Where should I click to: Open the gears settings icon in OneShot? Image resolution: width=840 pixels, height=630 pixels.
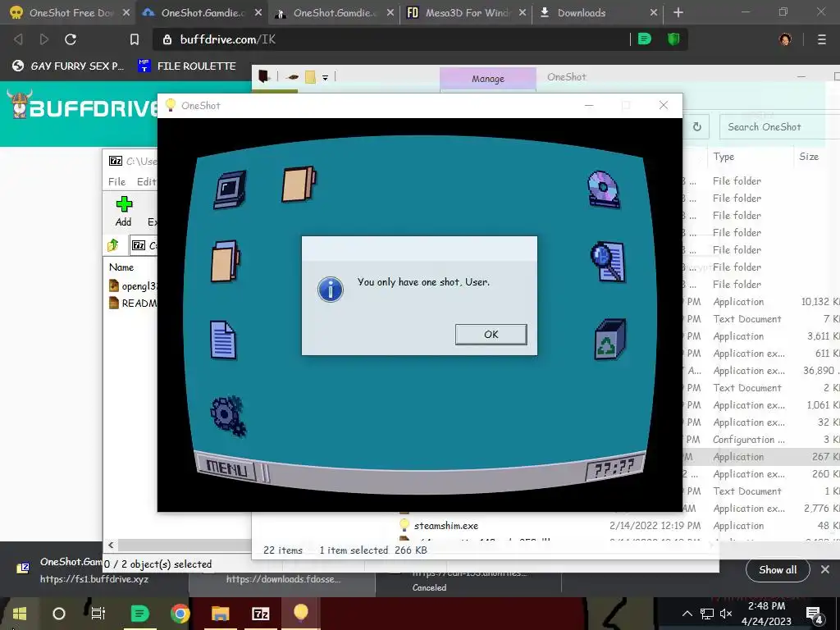tap(228, 416)
